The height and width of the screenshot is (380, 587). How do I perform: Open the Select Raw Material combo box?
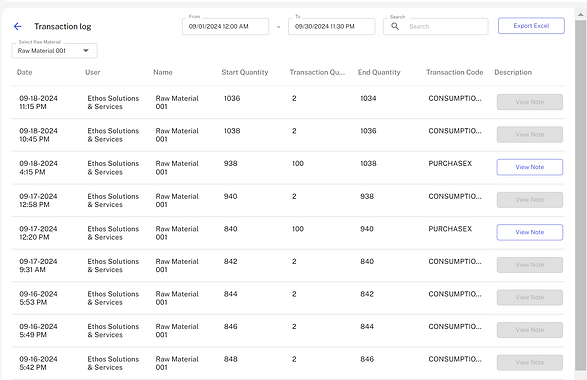pos(55,51)
